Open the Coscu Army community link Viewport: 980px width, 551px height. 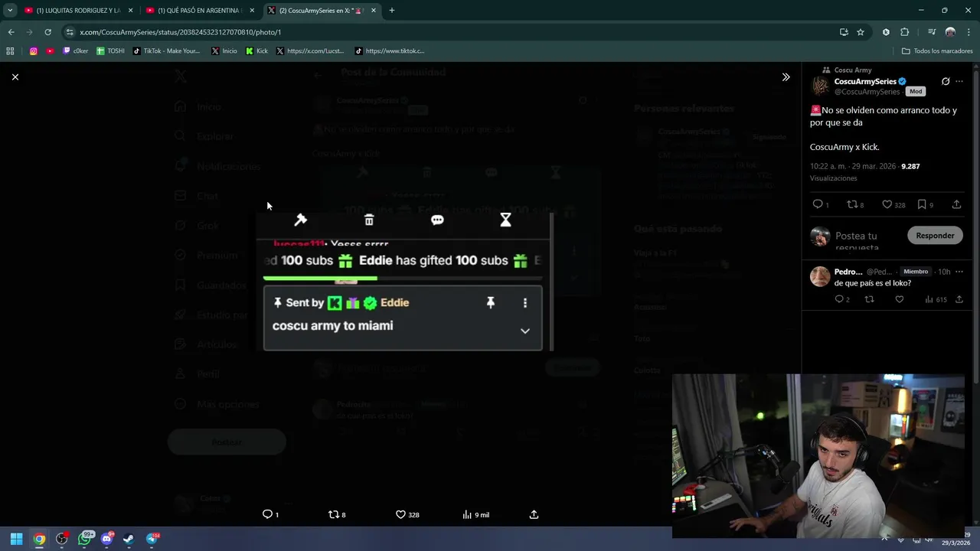[x=853, y=70]
